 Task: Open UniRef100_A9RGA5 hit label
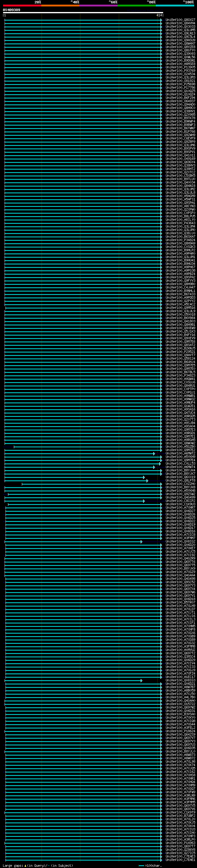(180, 440)
